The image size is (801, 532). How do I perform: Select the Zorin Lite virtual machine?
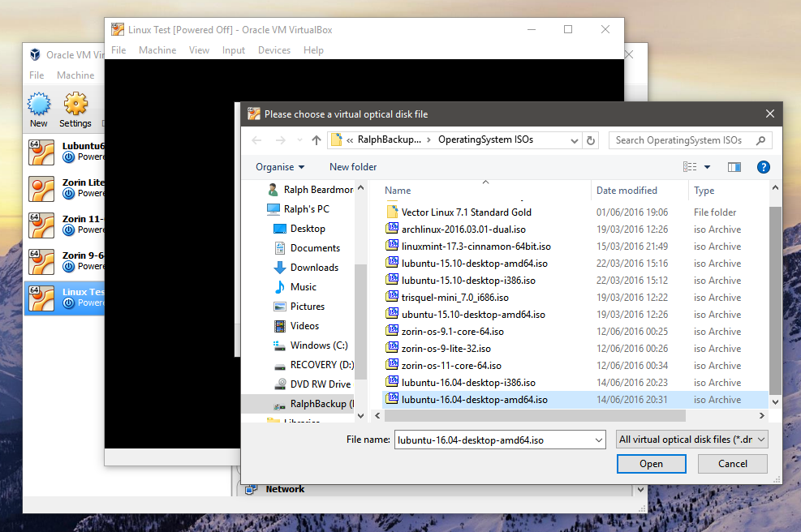pyautogui.click(x=64, y=188)
